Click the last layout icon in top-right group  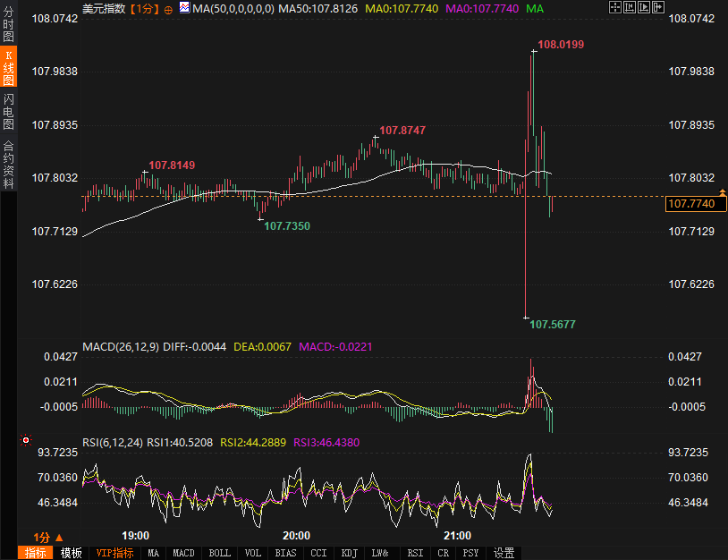[x=658, y=7]
